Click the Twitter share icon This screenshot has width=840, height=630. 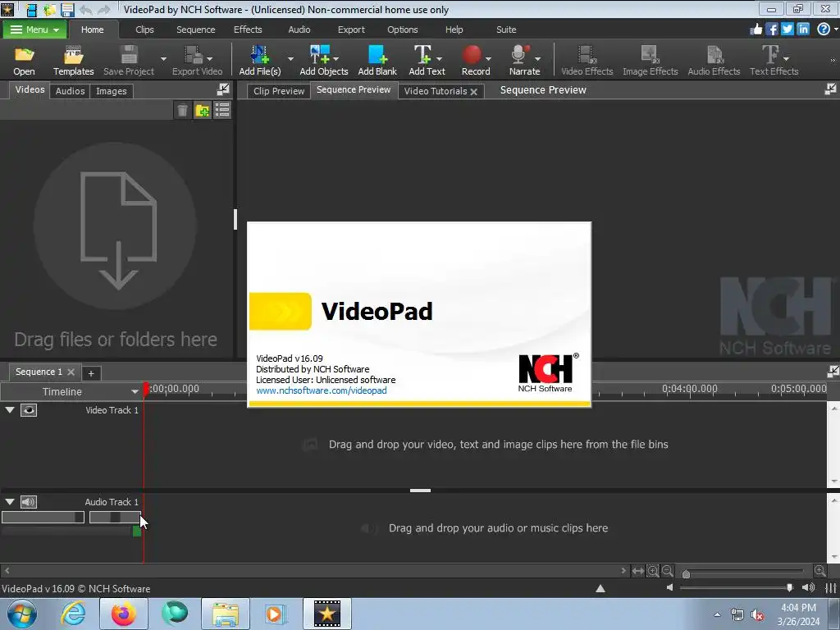(x=787, y=30)
